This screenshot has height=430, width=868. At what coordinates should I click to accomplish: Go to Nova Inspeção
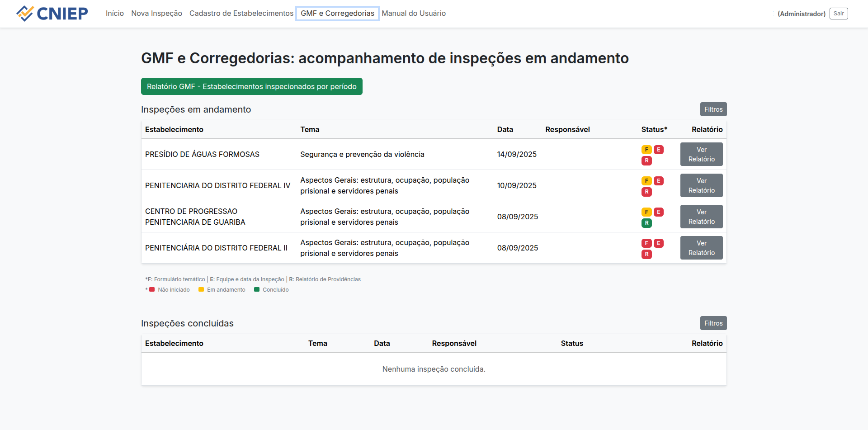(156, 14)
